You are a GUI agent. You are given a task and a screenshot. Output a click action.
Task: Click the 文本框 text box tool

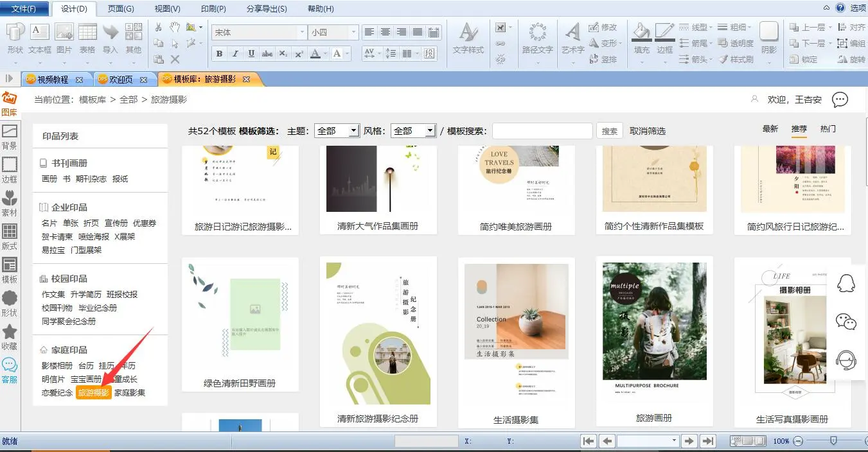pyautogui.click(x=40, y=38)
